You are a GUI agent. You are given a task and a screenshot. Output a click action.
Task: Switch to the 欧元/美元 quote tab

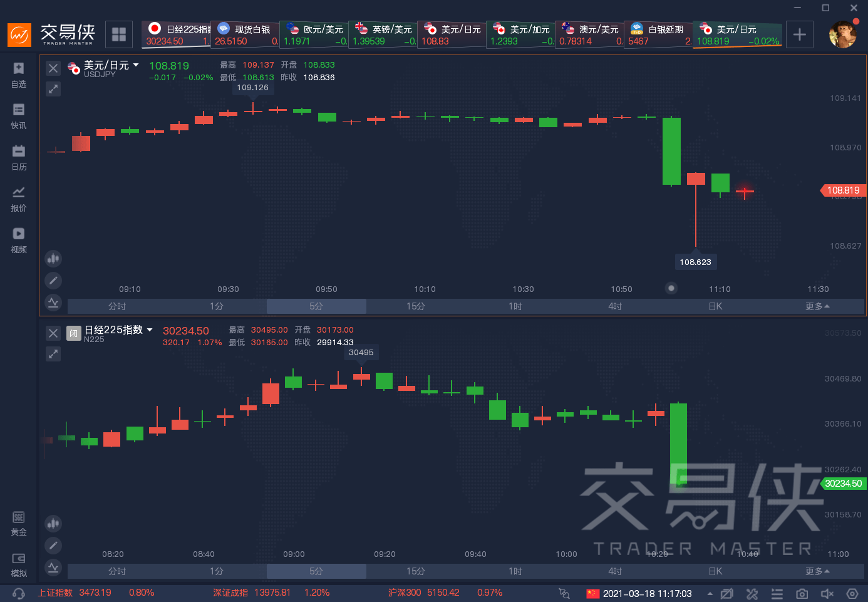(x=314, y=34)
